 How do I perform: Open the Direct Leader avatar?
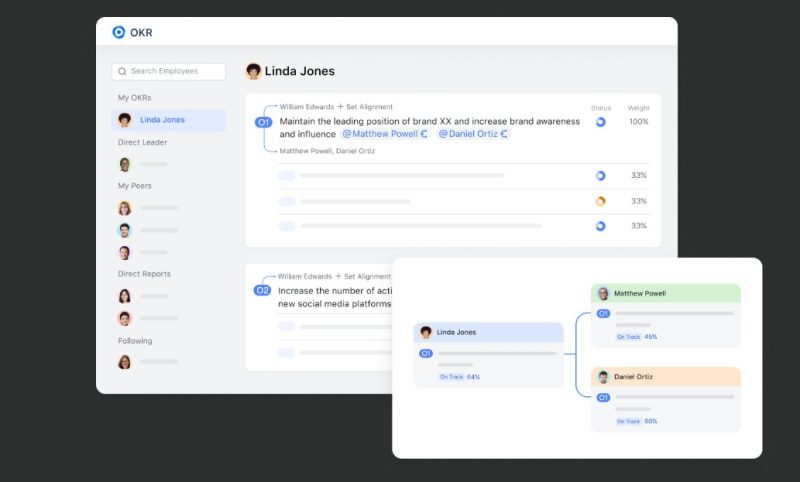click(x=124, y=164)
